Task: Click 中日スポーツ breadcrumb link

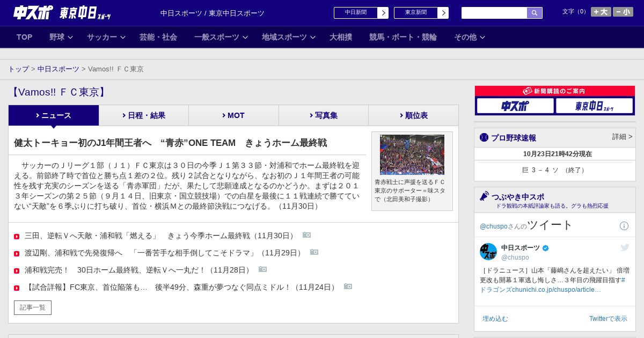Action: pyautogui.click(x=58, y=69)
